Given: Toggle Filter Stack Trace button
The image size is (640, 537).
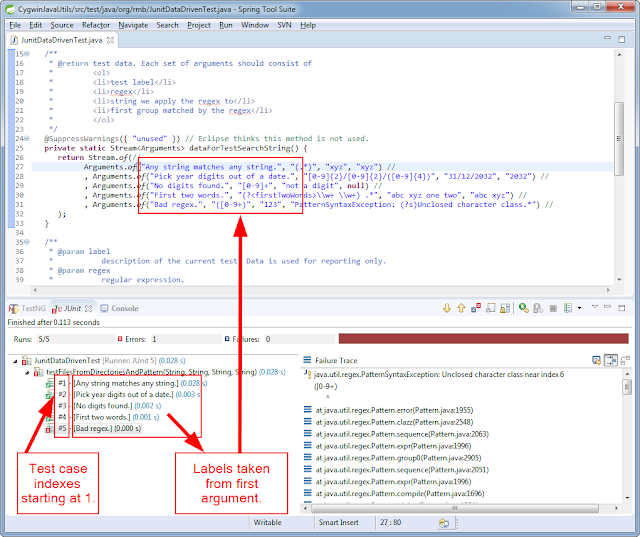Looking at the screenshot, I should pos(611,360).
